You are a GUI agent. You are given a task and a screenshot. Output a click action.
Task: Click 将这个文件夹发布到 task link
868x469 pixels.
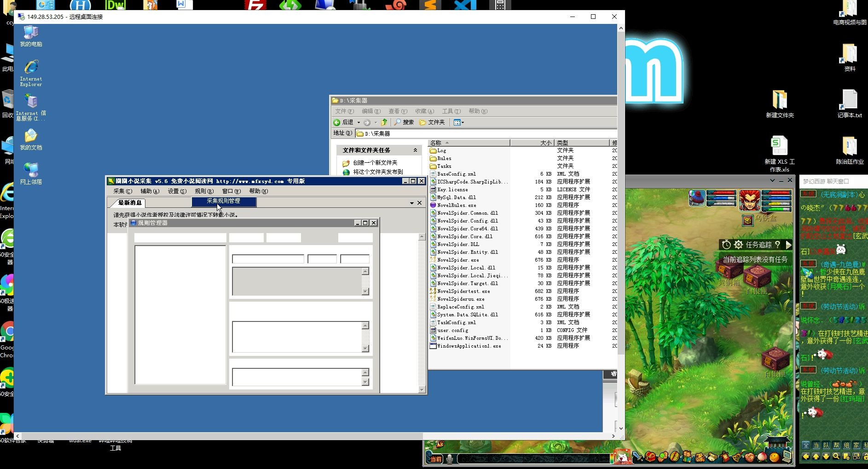click(378, 172)
